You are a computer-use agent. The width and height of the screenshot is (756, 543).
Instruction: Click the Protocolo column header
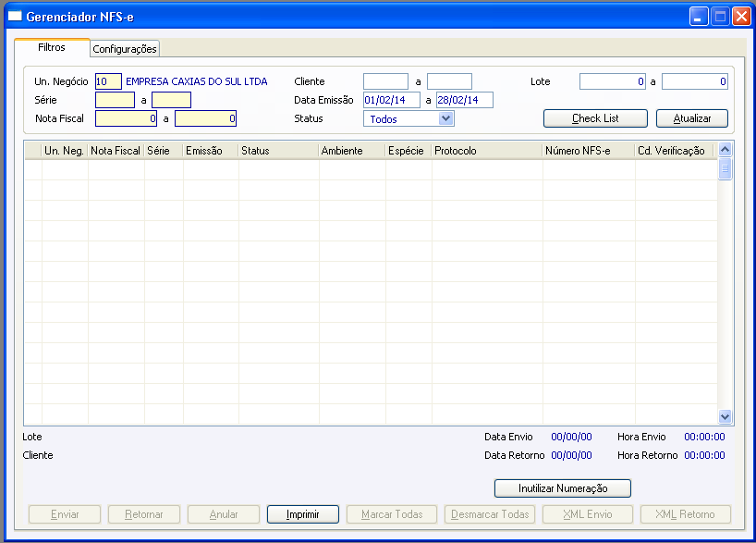click(x=487, y=151)
